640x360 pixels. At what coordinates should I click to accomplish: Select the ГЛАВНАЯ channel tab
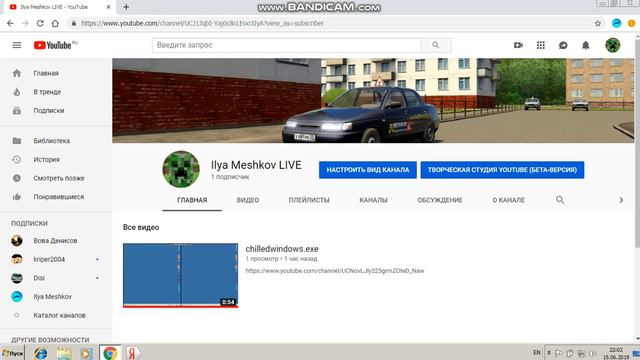(192, 200)
